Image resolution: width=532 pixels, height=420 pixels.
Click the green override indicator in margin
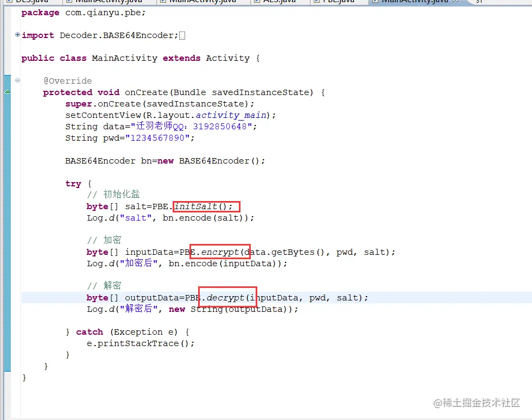pos(7,92)
